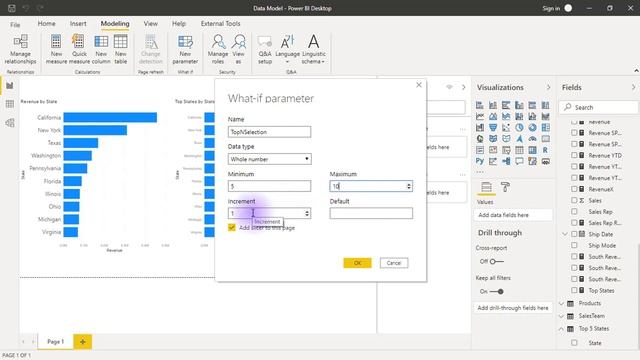Screen dimensions: 640x360
Task: Tick the Sales Rep field checkbox
Action: pos(574,211)
